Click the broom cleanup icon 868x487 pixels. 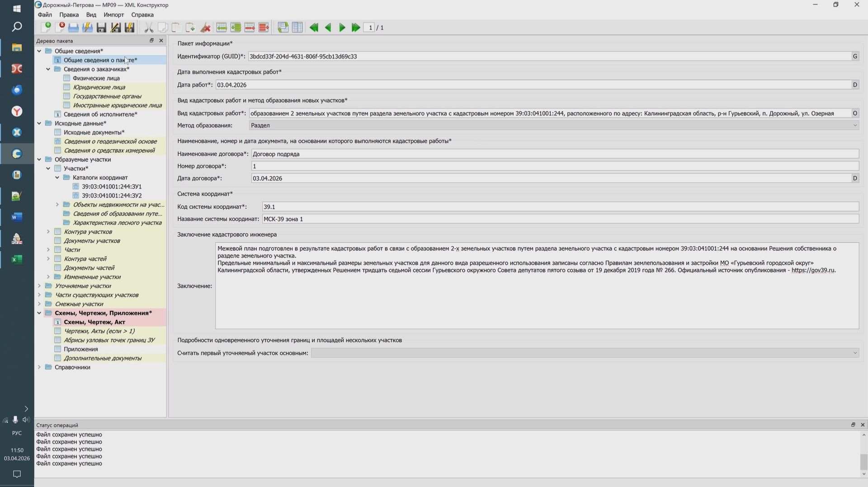click(206, 28)
